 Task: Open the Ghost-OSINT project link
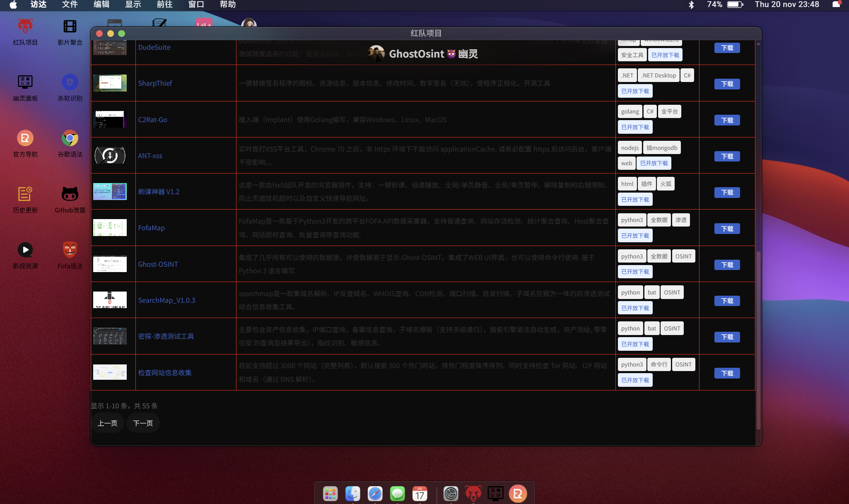[x=158, y=264]
